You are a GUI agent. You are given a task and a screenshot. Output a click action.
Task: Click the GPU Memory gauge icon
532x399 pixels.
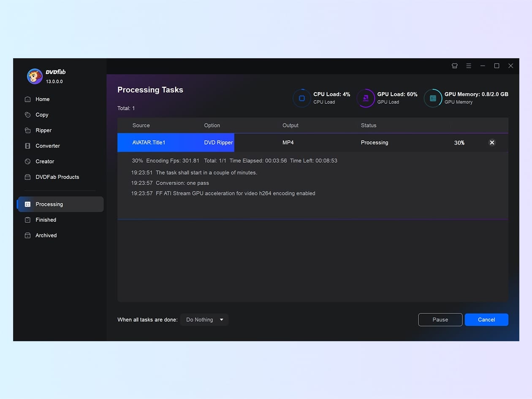click(433, 98)
